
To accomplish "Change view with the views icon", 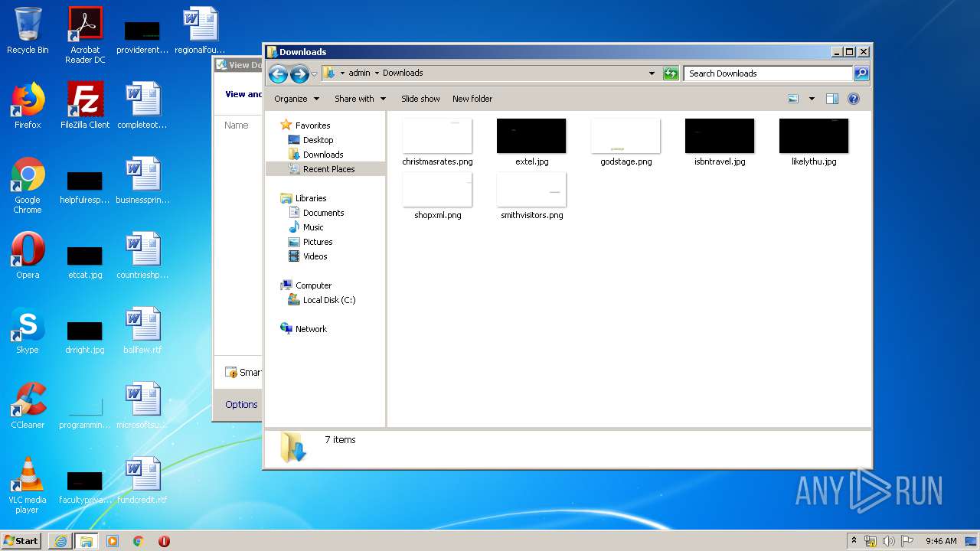I will coord(793,99).
